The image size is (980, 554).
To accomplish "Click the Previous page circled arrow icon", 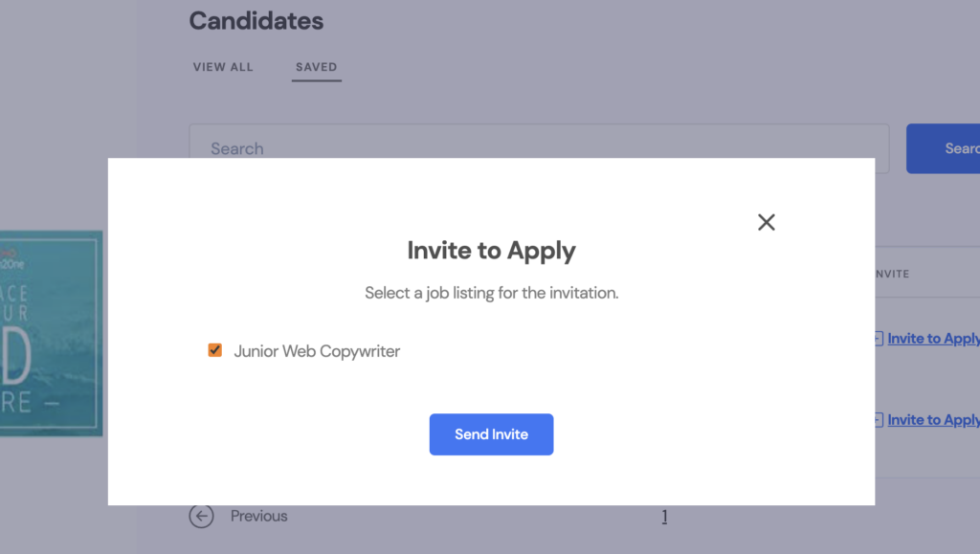I will click(201, 516).
